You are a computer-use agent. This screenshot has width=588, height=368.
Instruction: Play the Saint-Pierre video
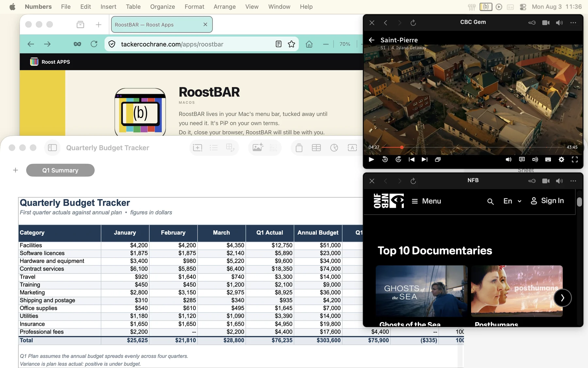[371, 159]
